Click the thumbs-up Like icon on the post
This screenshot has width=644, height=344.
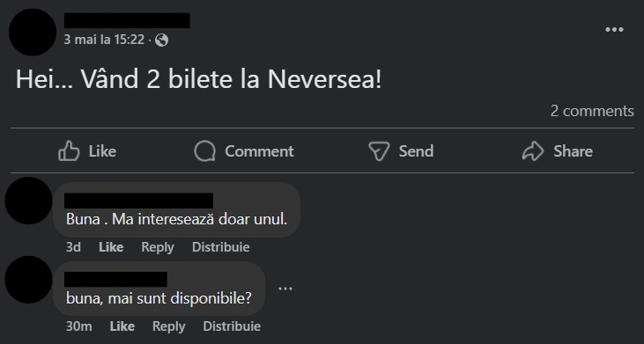pos(69,150)
